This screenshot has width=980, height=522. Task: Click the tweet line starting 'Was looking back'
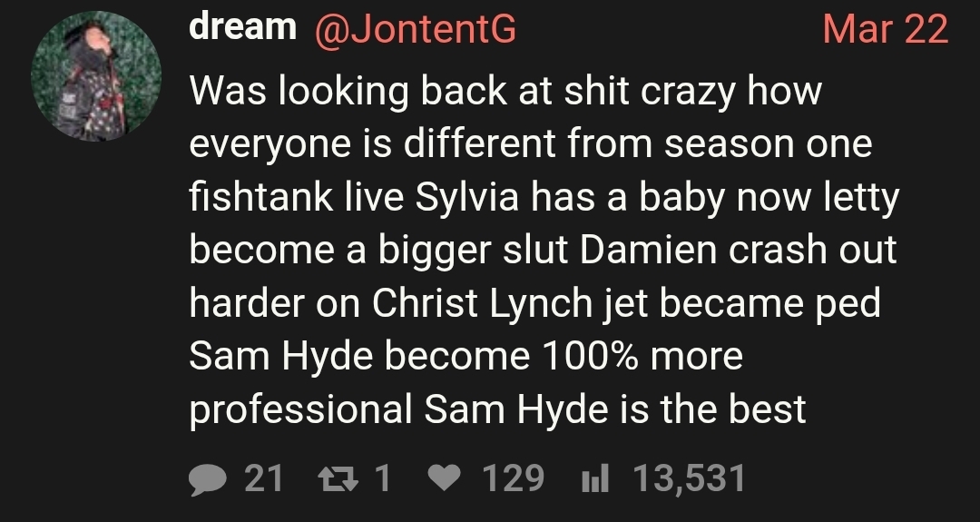(505, 92)
